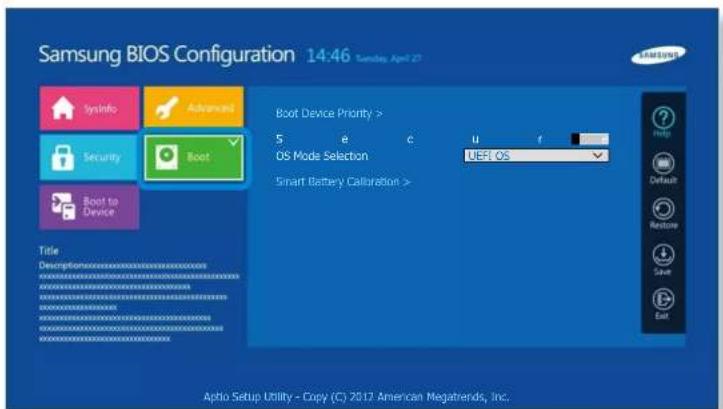Image resolution: width=723 pixels, height=409 pixels.
Task: Open Smart Battery Calibration submenu
Action: click(x=343, y=182)
